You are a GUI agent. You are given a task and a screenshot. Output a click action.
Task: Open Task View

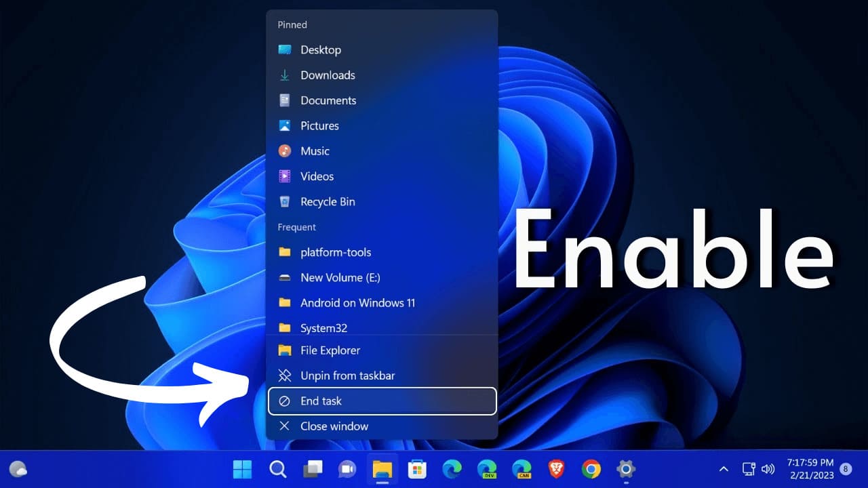click(313, 468)
